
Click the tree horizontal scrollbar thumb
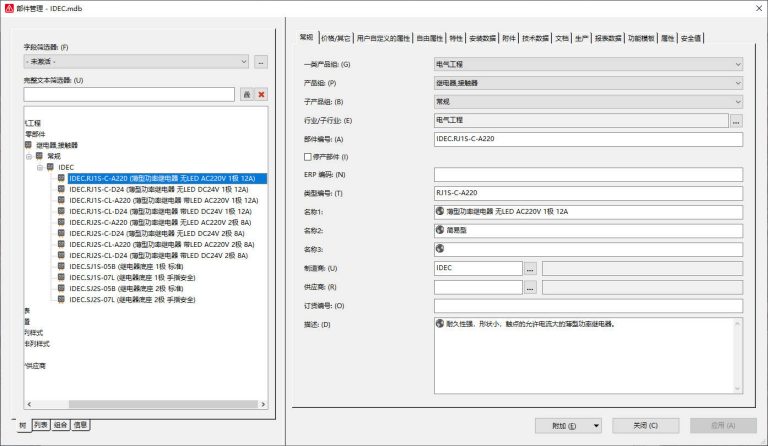pyautogui.click(x=163, y=404)
